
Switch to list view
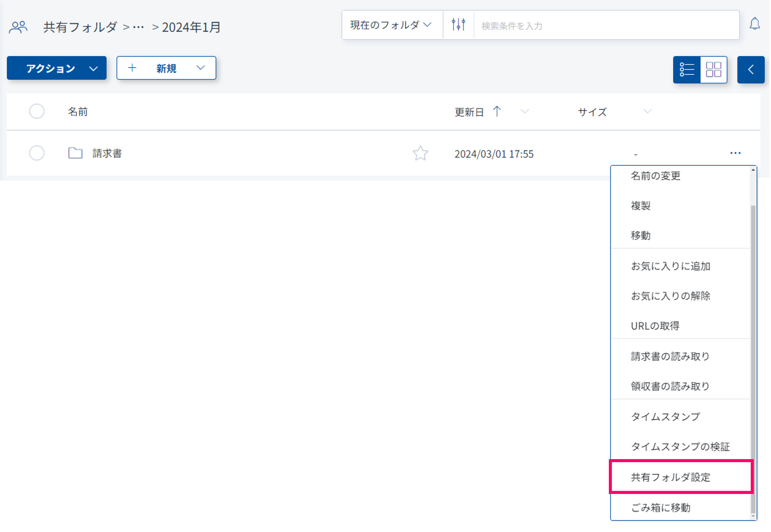pyautogui.click(x=687, y=69)
